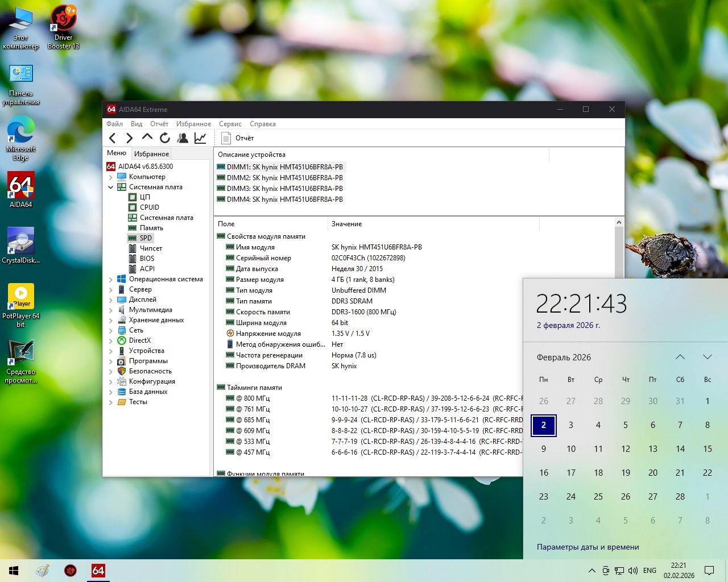Open the user profile toolbar icon
The image size is (728, 582).
point(183,138)
